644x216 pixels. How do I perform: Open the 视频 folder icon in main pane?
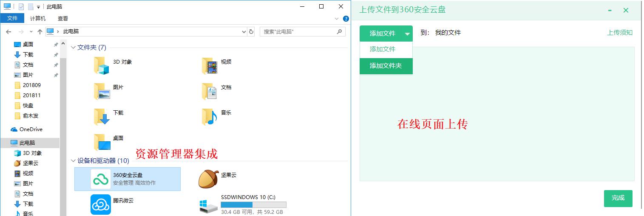210,66
